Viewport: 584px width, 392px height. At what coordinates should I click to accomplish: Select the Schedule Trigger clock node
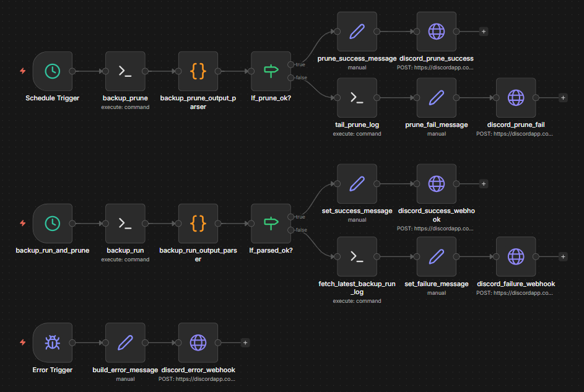tap(53, 71)
